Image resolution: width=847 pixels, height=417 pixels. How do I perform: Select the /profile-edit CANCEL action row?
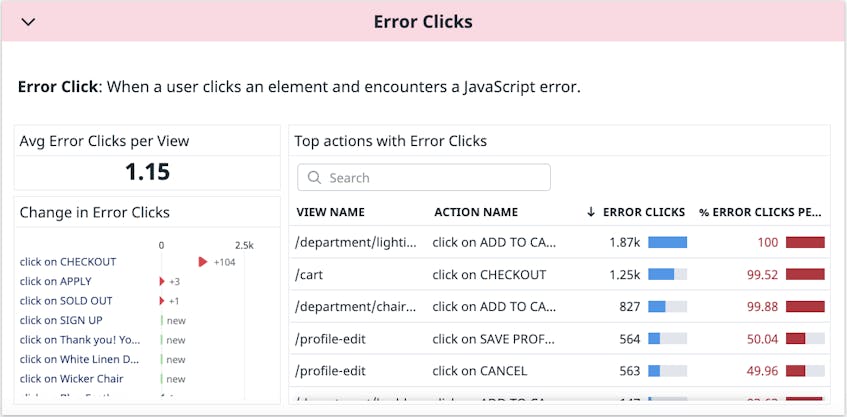(x=559, y=371)
